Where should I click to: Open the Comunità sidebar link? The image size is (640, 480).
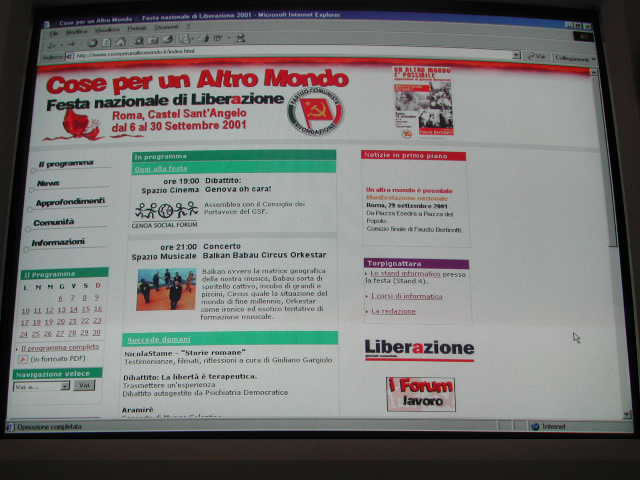54,222
